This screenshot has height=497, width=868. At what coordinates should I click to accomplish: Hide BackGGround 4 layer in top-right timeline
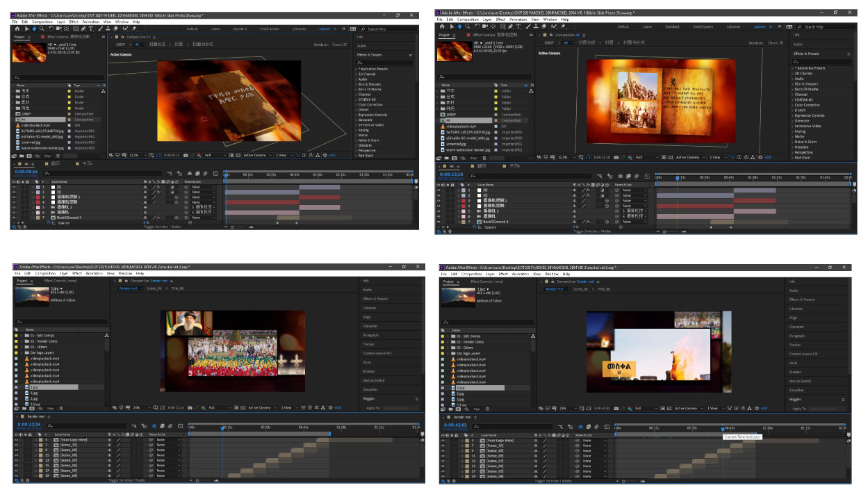pos(439,222)
